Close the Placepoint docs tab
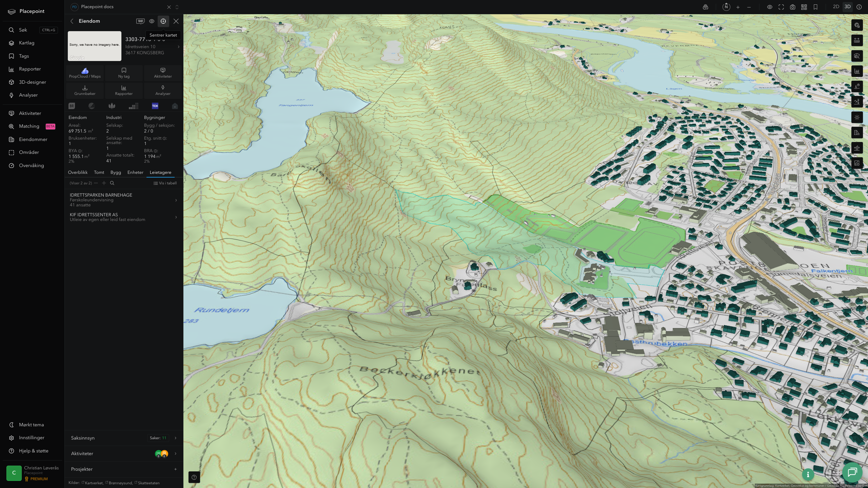Viewport: 868px width, 488px height. tap(169, 7)
